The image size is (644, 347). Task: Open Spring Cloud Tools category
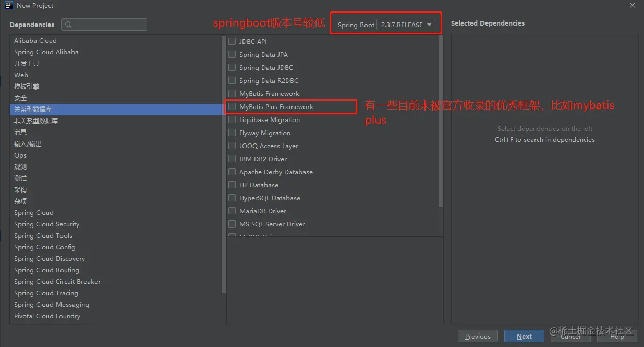[116, 235]
